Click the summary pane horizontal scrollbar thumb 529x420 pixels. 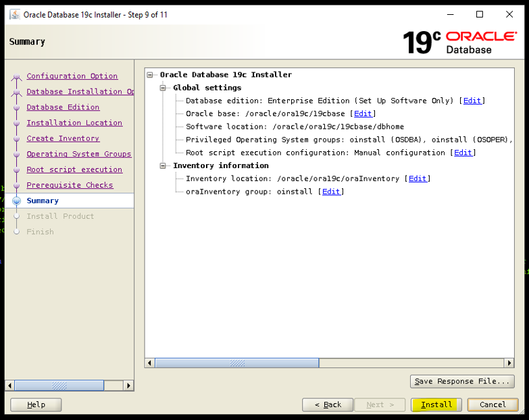237,363
